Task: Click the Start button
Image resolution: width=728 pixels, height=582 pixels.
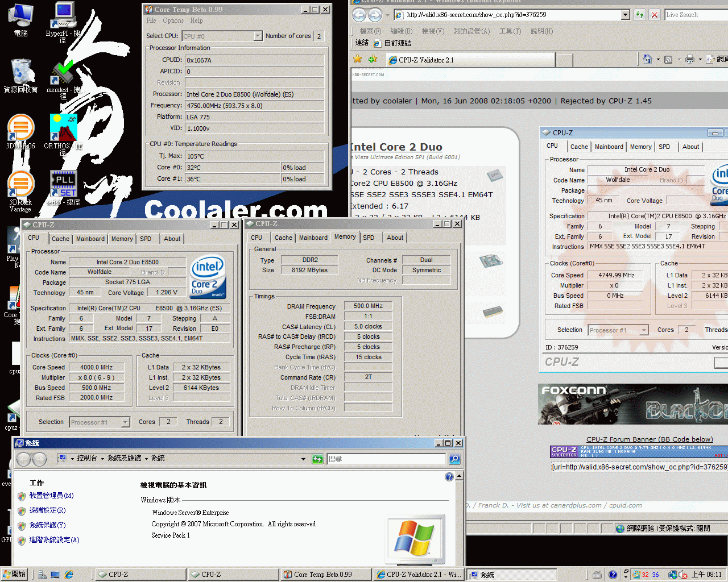Action: (14, 574)
